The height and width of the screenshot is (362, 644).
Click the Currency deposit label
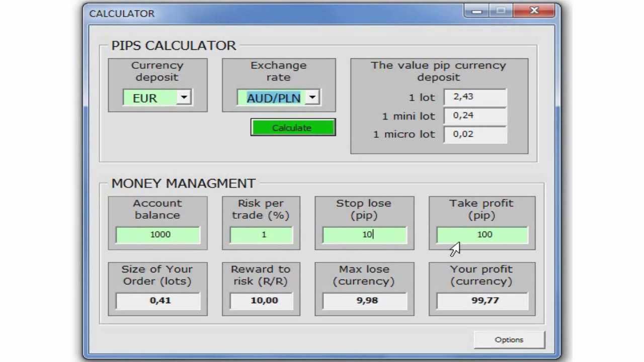[x=157, y=71]
